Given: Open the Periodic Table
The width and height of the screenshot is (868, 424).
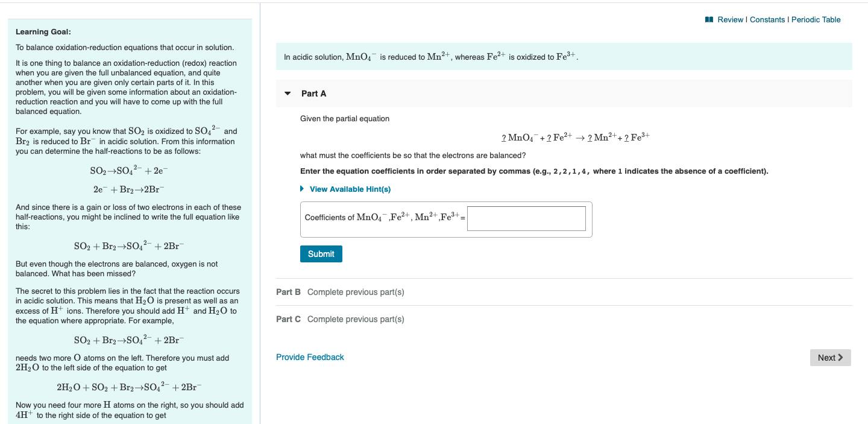Looking at the screenshot, I should pyautogui.click(x=816, y=19).
